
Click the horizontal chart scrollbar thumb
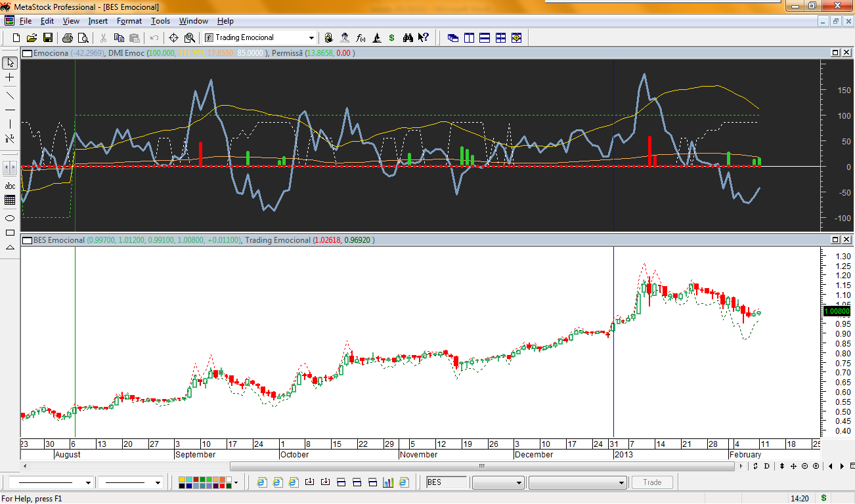click(481, 466)
